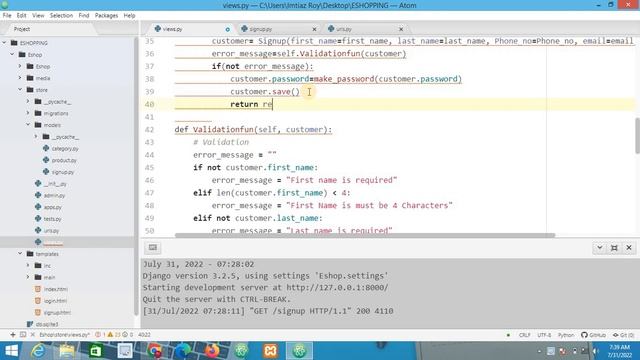Collapse the templates folder
The image size is (640, 360).
[20, 253]
